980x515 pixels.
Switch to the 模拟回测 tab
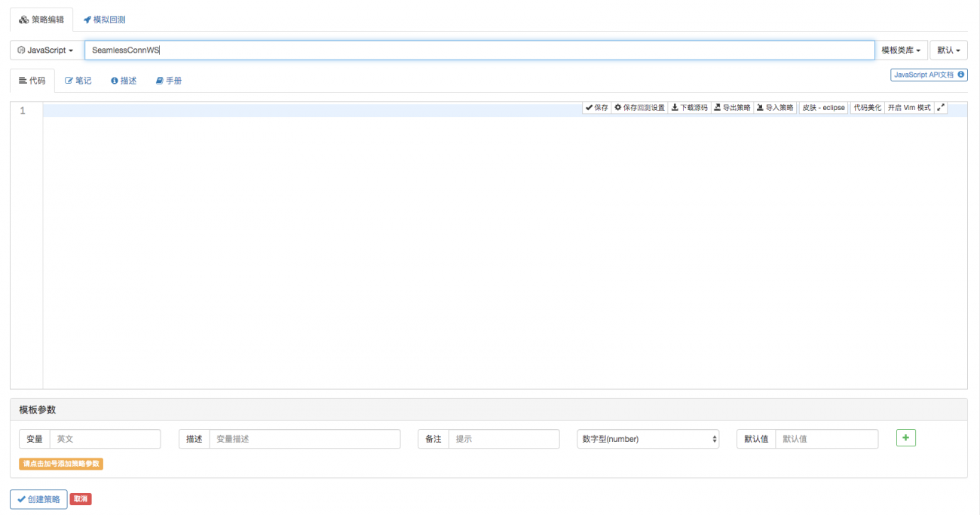click(x=104, y=20)
